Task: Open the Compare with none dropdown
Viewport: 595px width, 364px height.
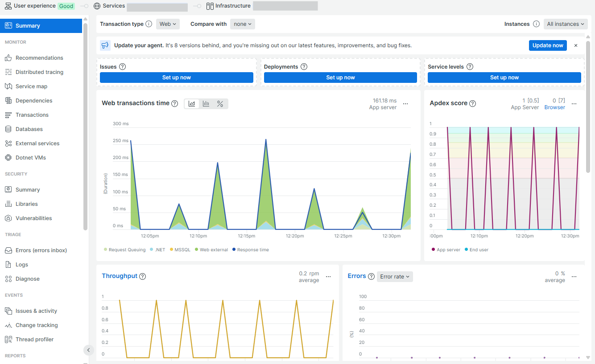Action: coord(242,24)
